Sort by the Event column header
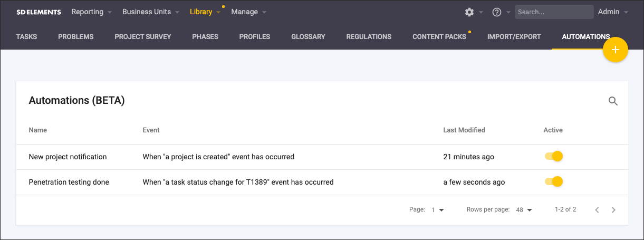The image size is (644, 240). point(151,130)
